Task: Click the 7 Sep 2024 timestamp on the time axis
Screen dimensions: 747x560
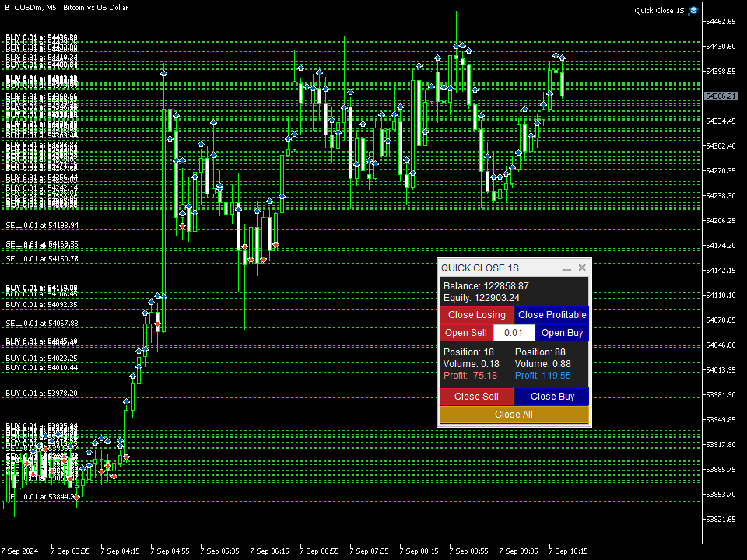Action: point(19,551)
